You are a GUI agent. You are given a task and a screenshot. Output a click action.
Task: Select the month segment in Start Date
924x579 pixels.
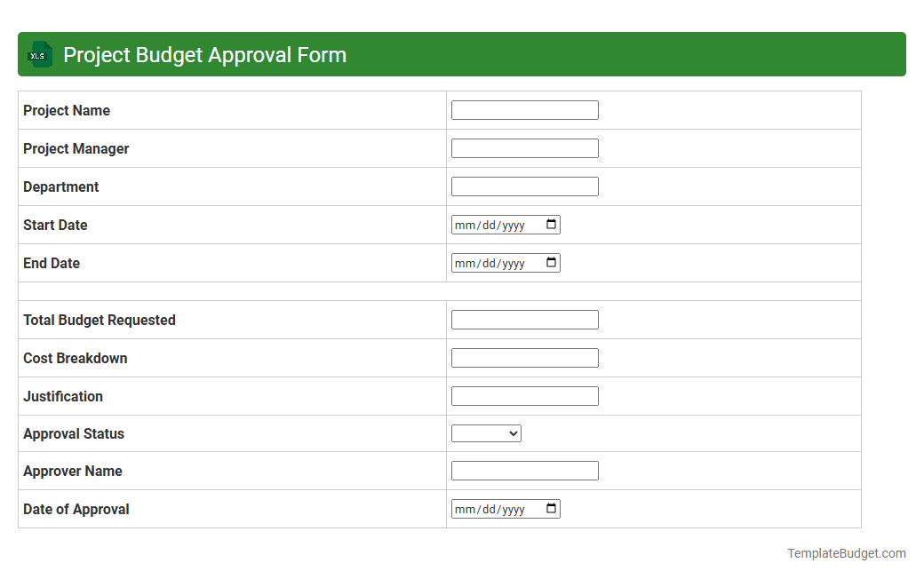(x=463, y=225)
